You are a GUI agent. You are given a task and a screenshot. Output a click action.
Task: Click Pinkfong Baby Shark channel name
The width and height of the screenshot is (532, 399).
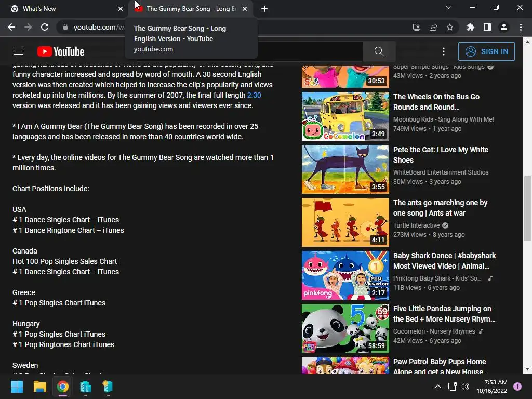(x=437, y=278)
